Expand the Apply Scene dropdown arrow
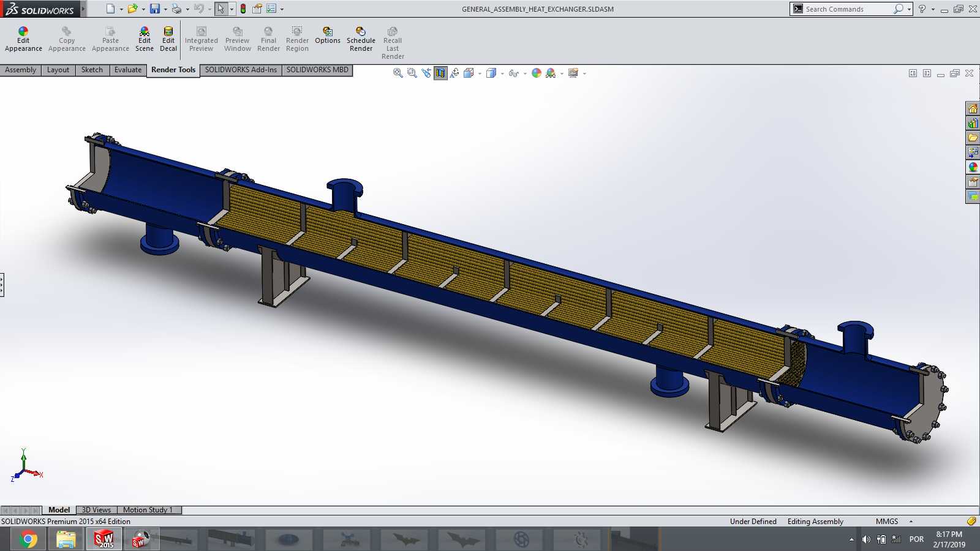This screenshot has width=980, height=551. coord(562,73)
